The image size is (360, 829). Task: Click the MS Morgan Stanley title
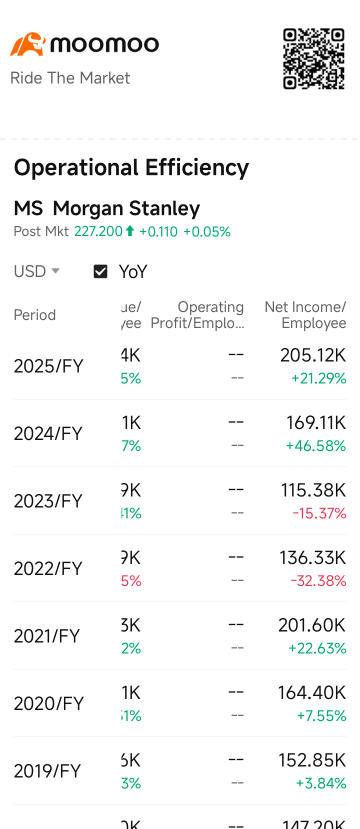107,208
